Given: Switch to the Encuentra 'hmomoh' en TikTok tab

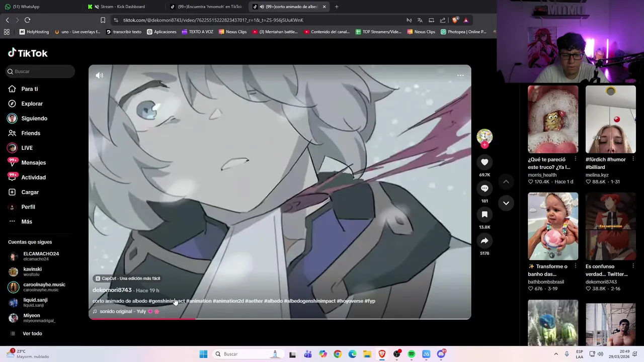Looking at the screenshot, I should point(206,7).
